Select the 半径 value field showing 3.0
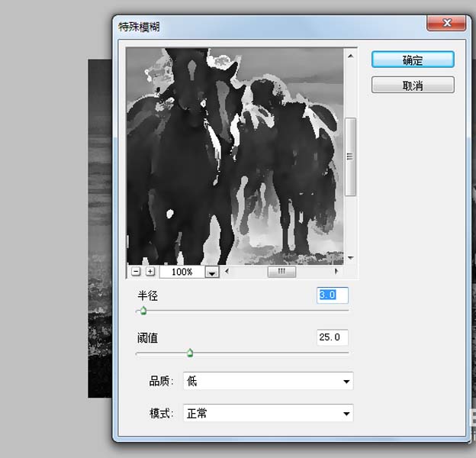The image size is (476, 458). click(333, 295)
